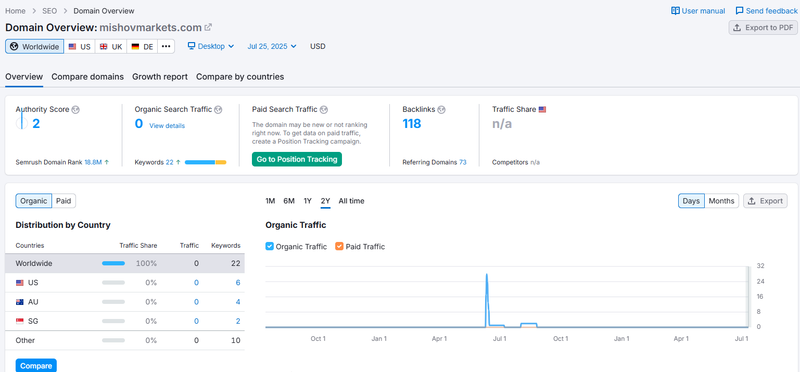
Task: Select the US database button
Action: (80, 46)
